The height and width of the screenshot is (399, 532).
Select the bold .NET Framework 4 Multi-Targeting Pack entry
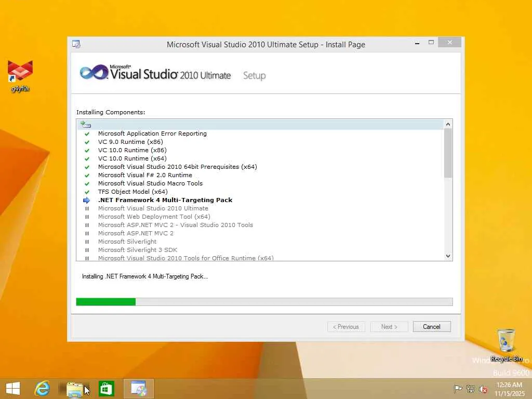165,200
